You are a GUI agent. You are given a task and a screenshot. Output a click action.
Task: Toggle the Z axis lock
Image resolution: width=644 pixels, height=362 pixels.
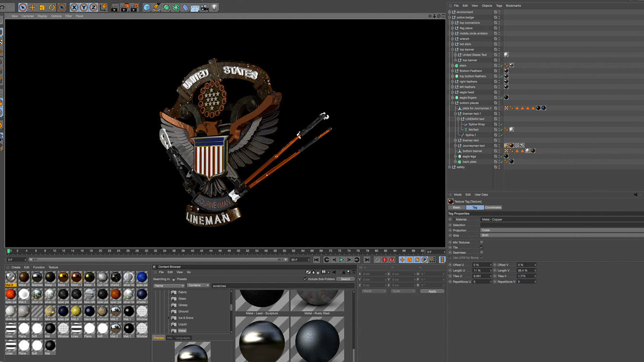(x=93, y=8)
